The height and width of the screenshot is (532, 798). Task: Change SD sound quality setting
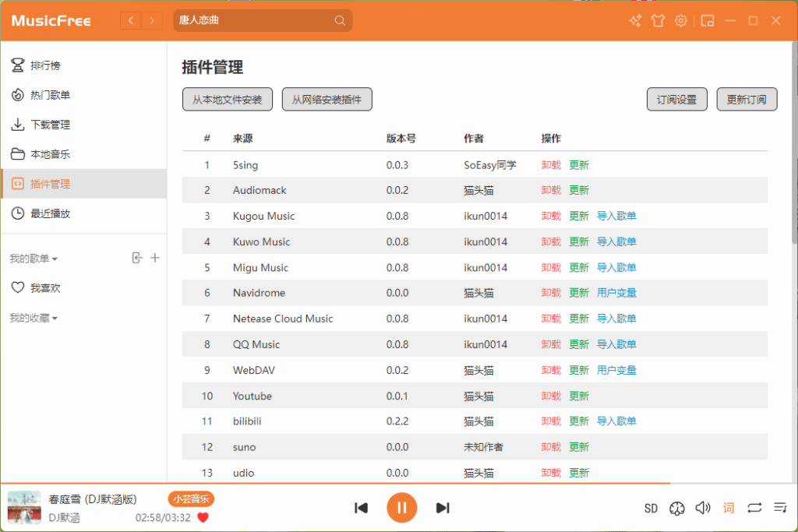[651, 508]
